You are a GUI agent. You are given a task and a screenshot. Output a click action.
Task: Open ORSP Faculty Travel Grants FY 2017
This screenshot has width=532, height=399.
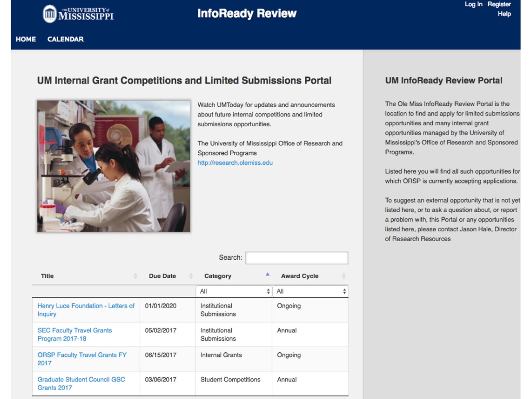pyautogui.click(x=82, y=359)
